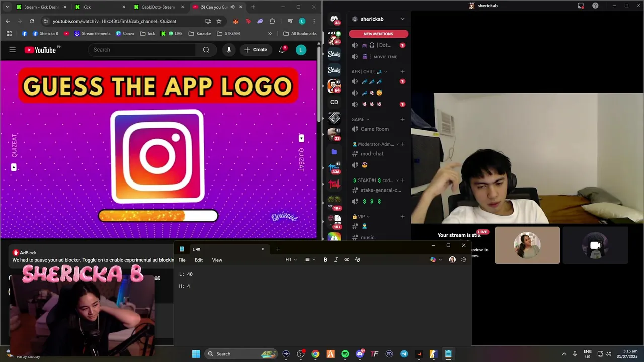644x362 pixels.
Task: Open Discord help question-mark icon
Action: point(595,6)
